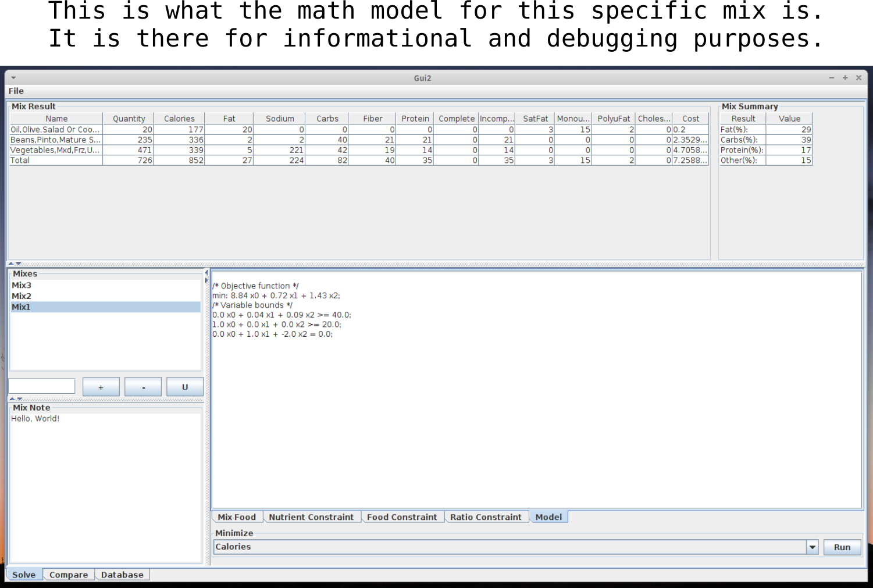
Task: Open the Solve bottom tab
Action: coord(24,575)
